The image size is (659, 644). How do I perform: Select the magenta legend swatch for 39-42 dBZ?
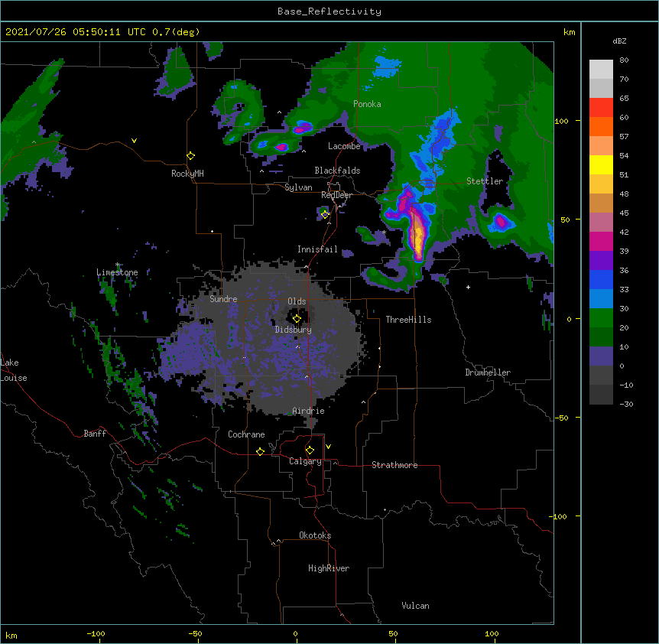[x=601, y=241]
